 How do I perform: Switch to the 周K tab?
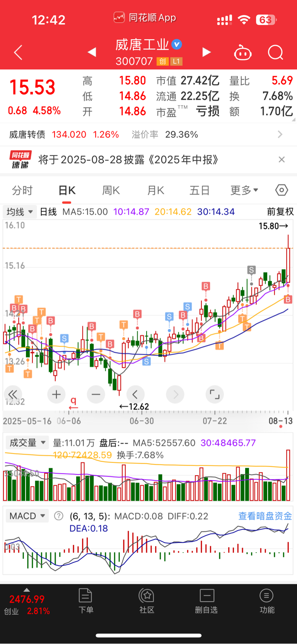coord(111,190)
